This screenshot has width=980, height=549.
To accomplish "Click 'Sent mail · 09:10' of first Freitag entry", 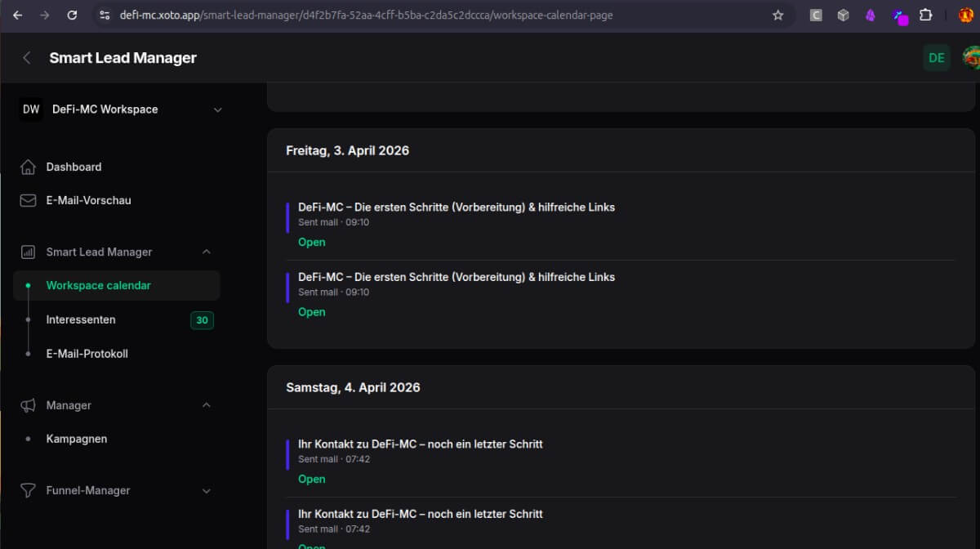I will tap(334, 222).
